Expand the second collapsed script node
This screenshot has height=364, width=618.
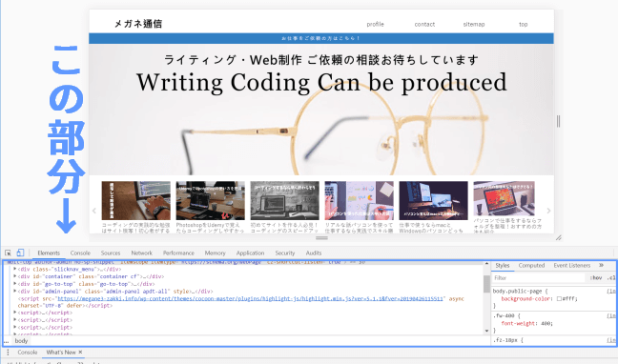15,319
